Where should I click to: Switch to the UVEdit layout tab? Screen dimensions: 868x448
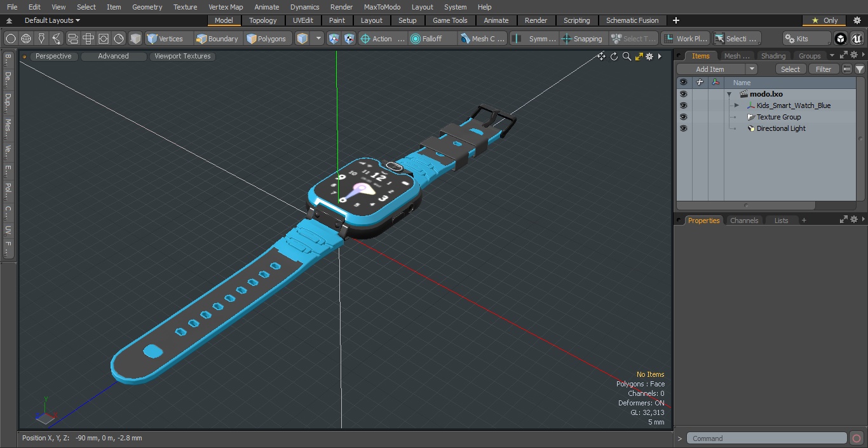303,20
